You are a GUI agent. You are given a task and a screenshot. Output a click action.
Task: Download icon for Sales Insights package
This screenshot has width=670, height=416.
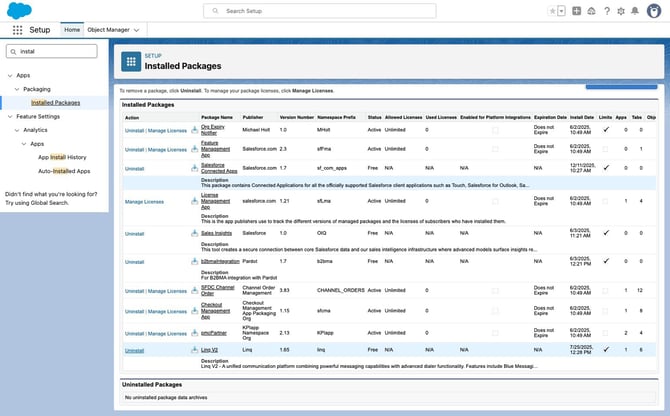pyautogui.click(x=194, y=233)
